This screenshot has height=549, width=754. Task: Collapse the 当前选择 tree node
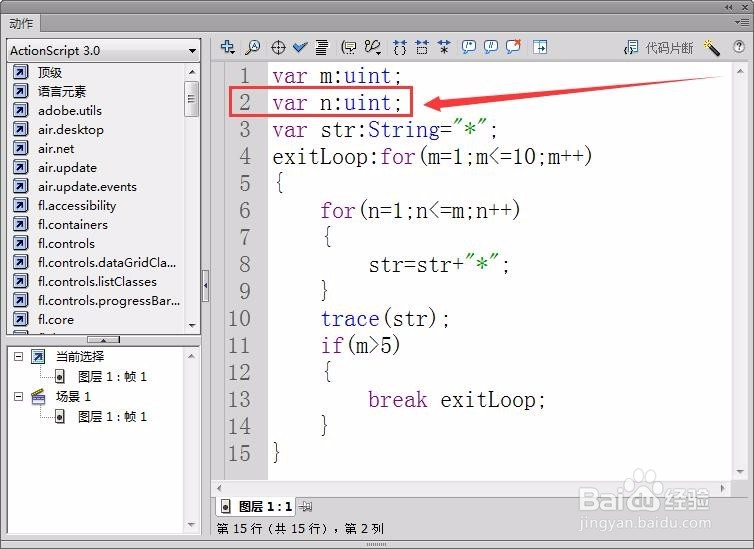click(18, 357)
